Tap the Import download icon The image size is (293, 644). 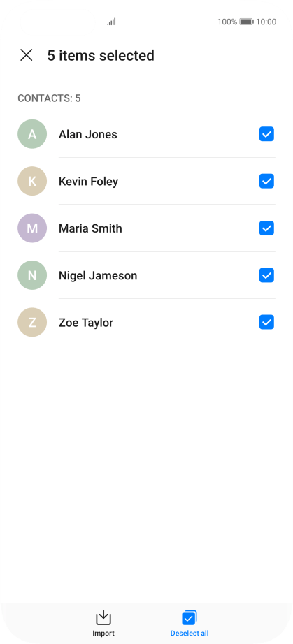(x=103, y=617)
